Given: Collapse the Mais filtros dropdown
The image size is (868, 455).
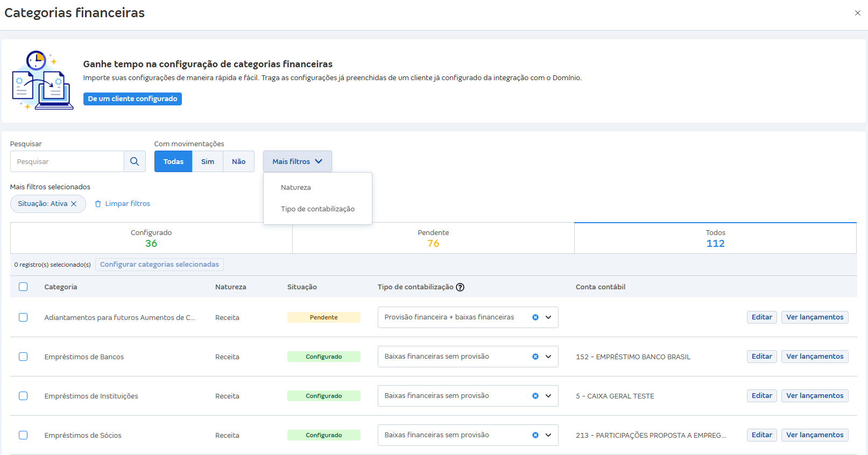Looking at the screenshot, I should click(297, 161).
